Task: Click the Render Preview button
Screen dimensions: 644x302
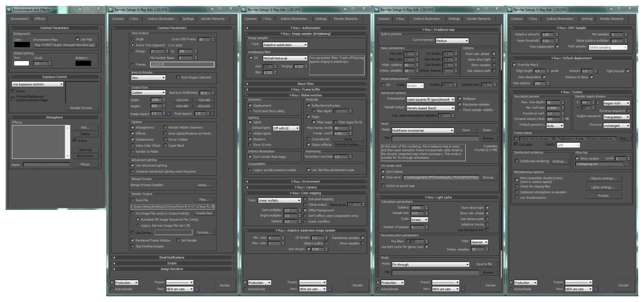Action: 81,108
